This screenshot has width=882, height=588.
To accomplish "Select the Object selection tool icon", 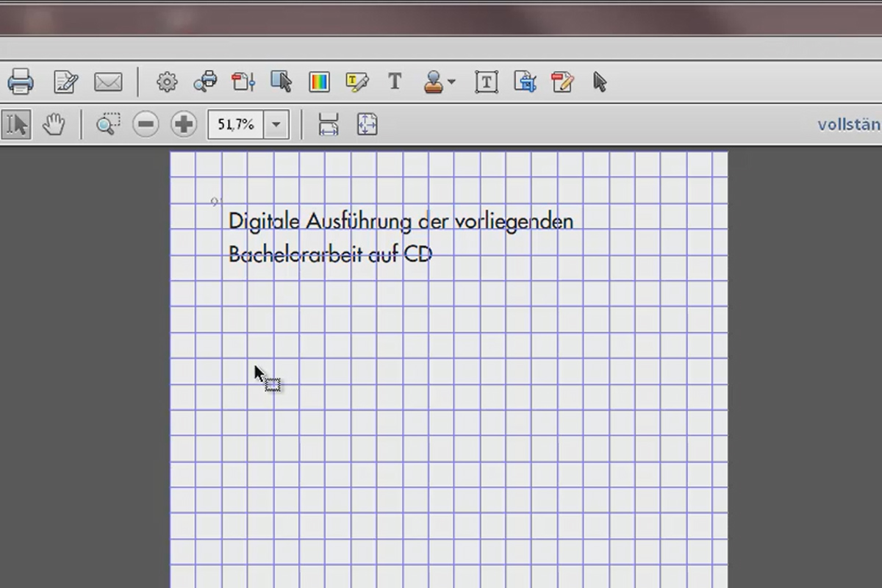I will coord(283,82).
